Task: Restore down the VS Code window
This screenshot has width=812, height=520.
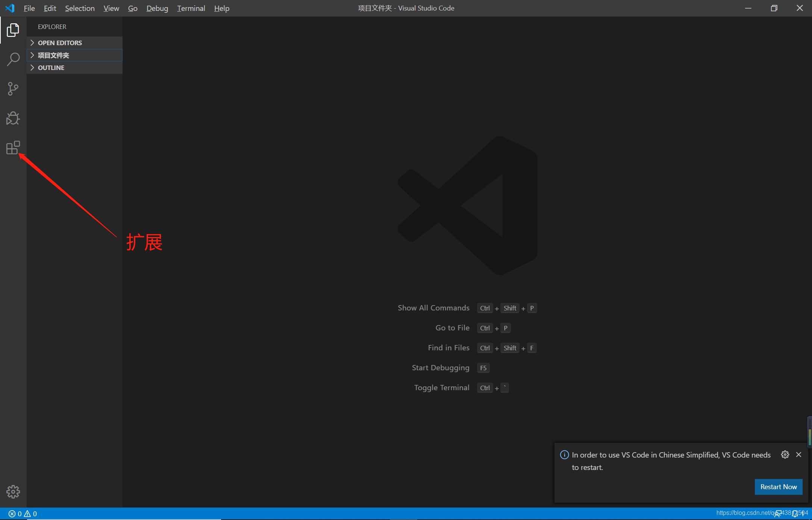Action: (774, 8)
